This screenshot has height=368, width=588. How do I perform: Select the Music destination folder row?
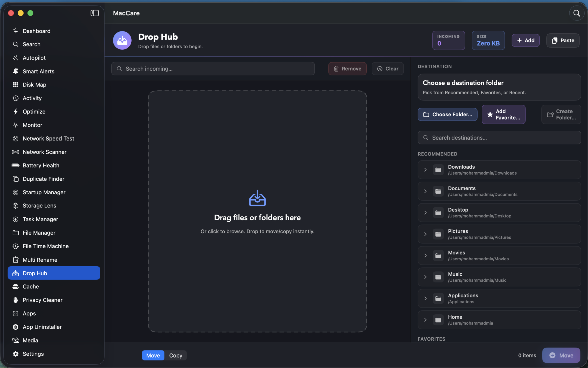pyautogui.click(x=499, y=277)
